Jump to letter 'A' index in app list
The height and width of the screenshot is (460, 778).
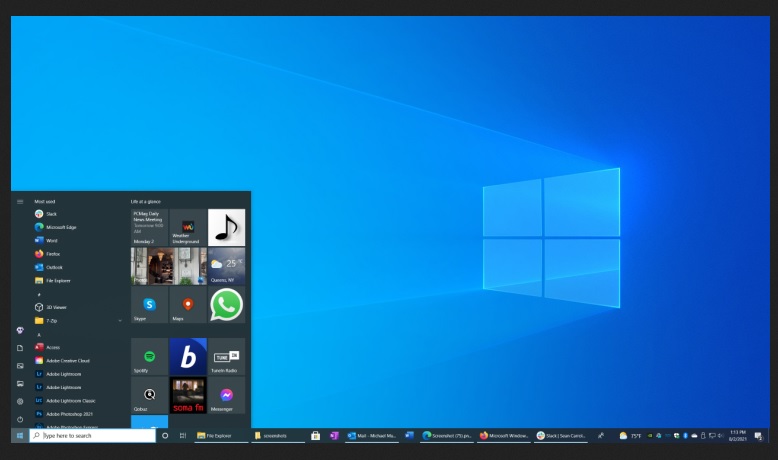pos(39,334)
